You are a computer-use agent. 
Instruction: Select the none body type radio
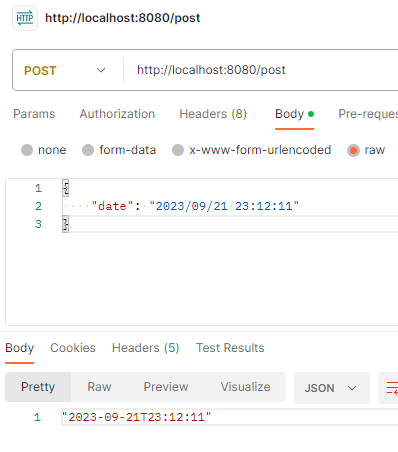[x=27, y=150]
